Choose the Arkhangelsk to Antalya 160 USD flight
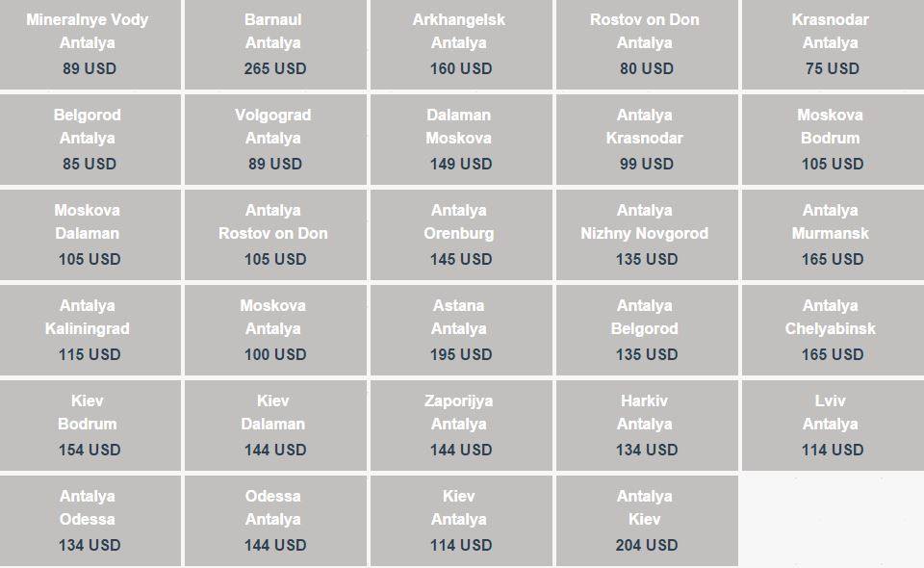 pos(461,44)
